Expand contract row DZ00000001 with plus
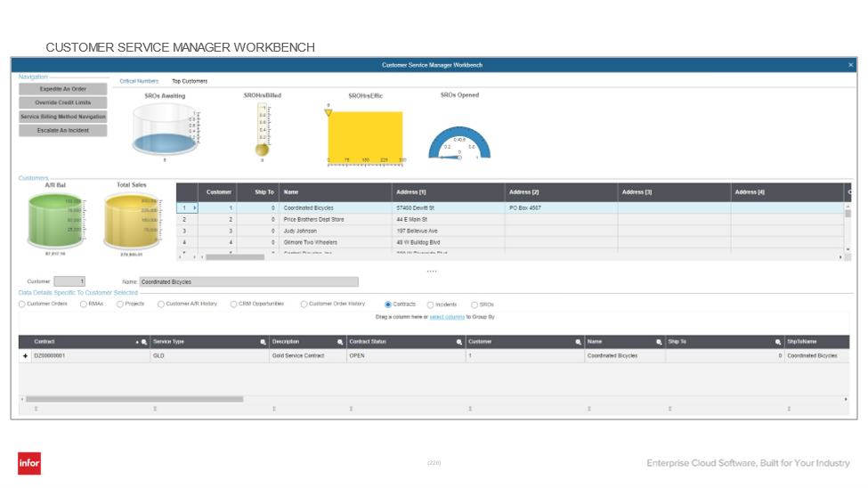The width and height of the screenshot is (868, 488). [x=25, y=356]
